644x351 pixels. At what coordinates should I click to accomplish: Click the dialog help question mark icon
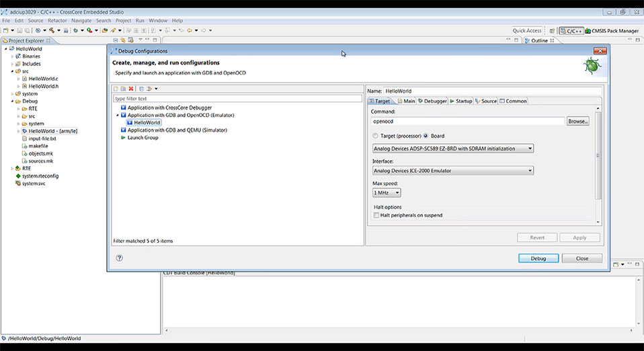(119, 258)
